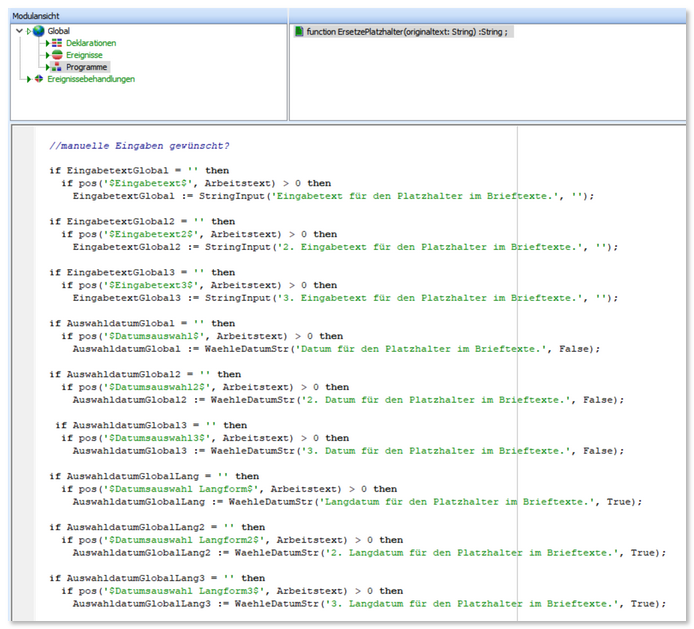
Task: Expand the Ereignissebehandlungen node arrow
Action: click(29, 79)
